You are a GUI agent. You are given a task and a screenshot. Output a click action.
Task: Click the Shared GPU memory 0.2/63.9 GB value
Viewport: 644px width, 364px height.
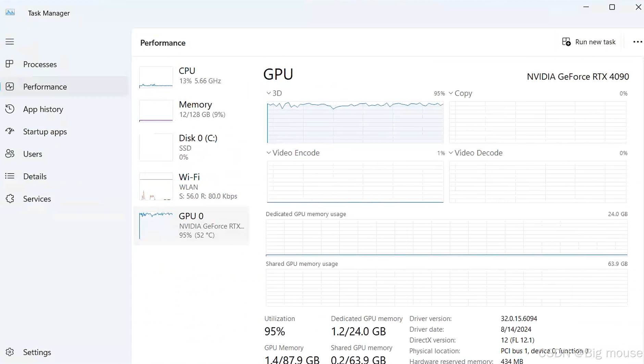coord(358,360)
